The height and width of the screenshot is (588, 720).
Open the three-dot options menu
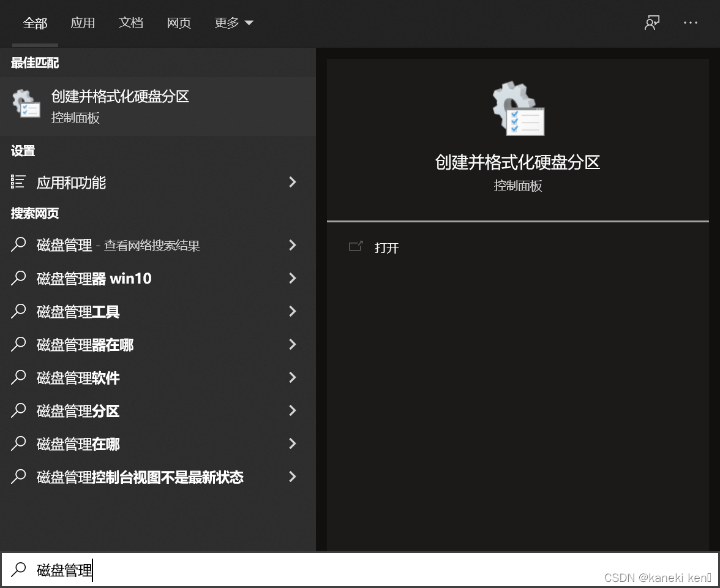[690, 23]
